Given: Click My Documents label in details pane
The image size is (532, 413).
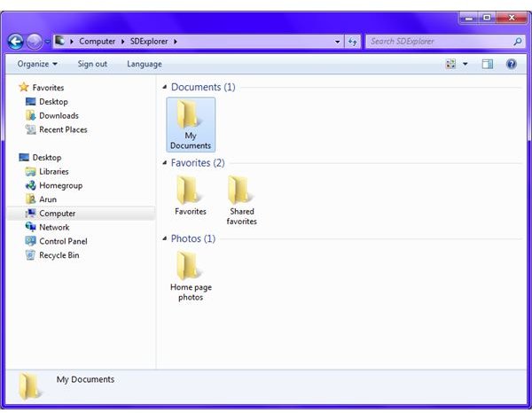Looking at the screenshot, I should click(x=85, y=379).
